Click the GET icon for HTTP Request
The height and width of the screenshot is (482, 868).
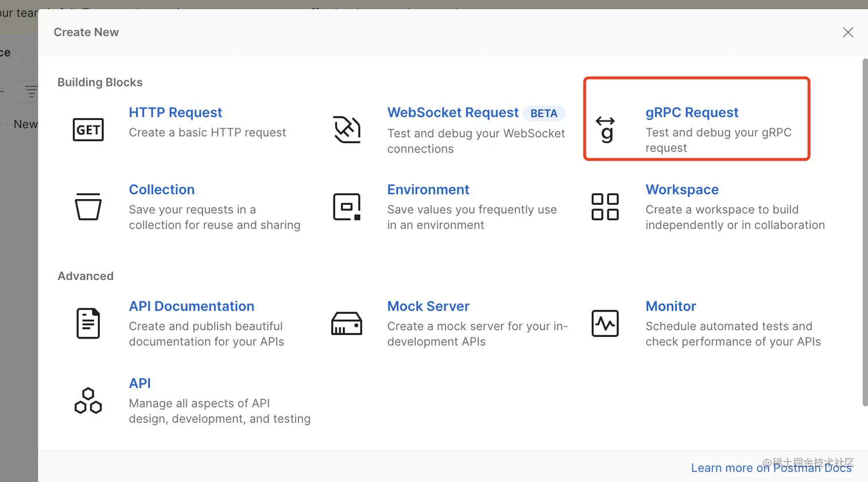[x=88, y=130]
